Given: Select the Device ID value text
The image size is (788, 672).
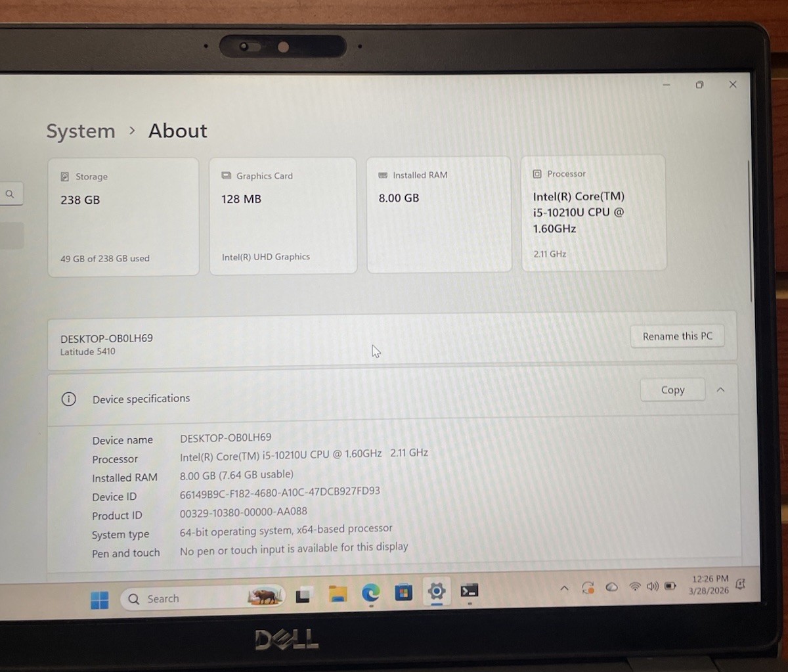Looking at the screenshot, I should click(x=280, y=492).
